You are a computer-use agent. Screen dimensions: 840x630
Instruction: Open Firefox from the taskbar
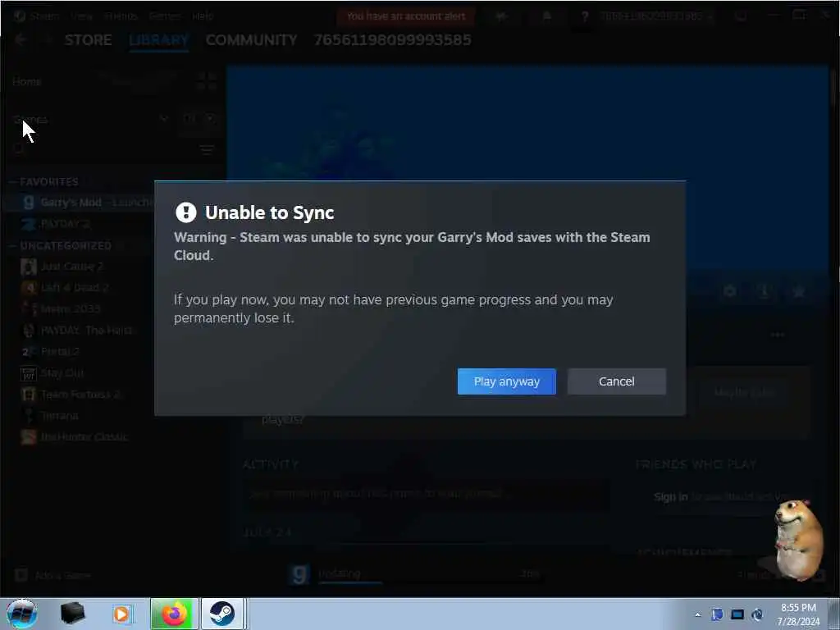coord(174,614)
